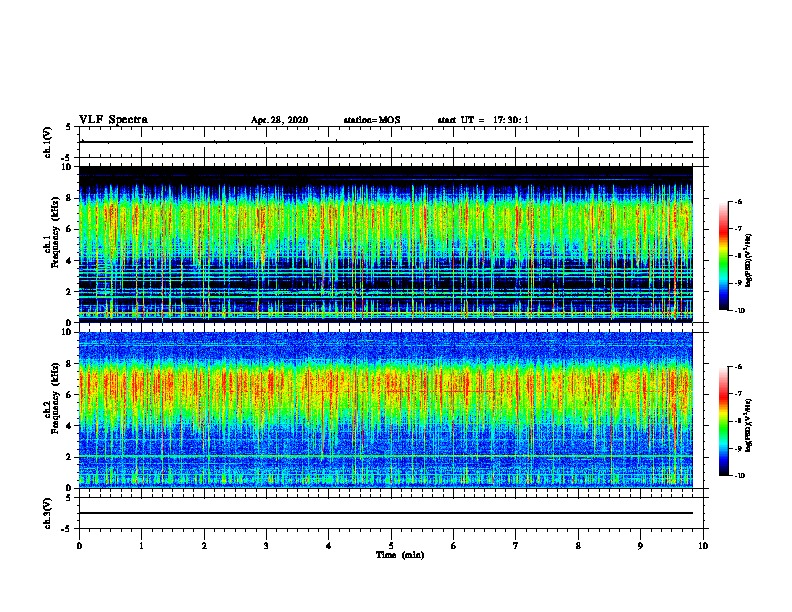Click time axis tick label "8"
792x612 pixels.
578,546
